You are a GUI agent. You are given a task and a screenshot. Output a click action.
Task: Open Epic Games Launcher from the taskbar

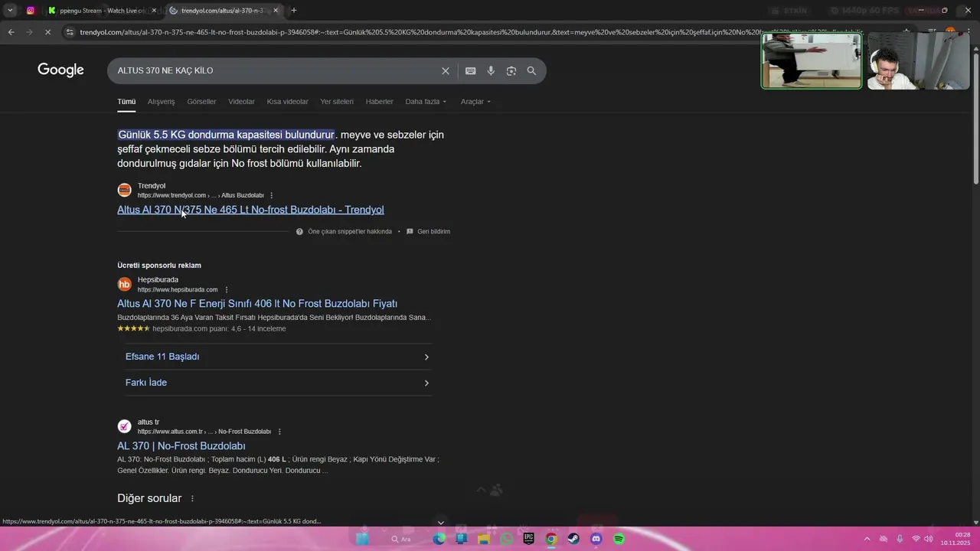click(528, 539)
